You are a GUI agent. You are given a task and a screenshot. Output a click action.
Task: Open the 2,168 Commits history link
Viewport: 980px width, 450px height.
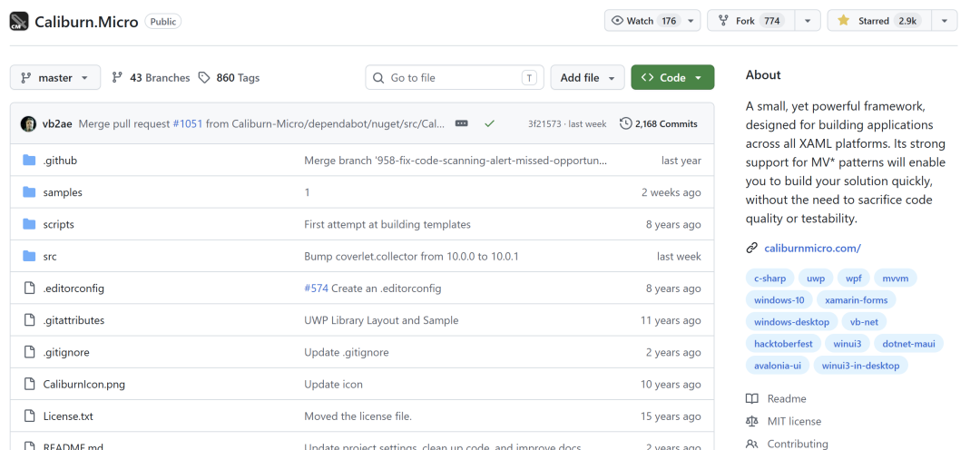(659, 123)
